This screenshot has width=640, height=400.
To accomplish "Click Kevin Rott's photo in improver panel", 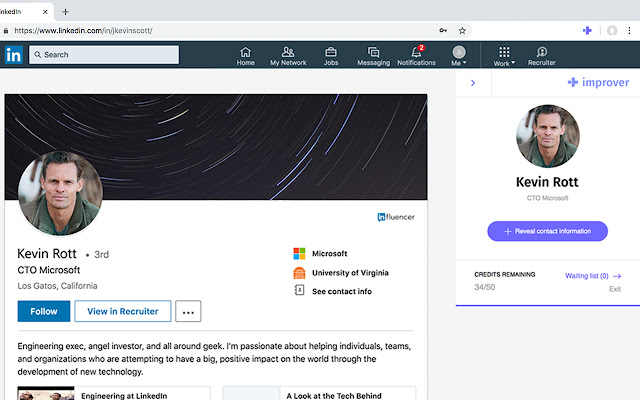I will [548, 136].
